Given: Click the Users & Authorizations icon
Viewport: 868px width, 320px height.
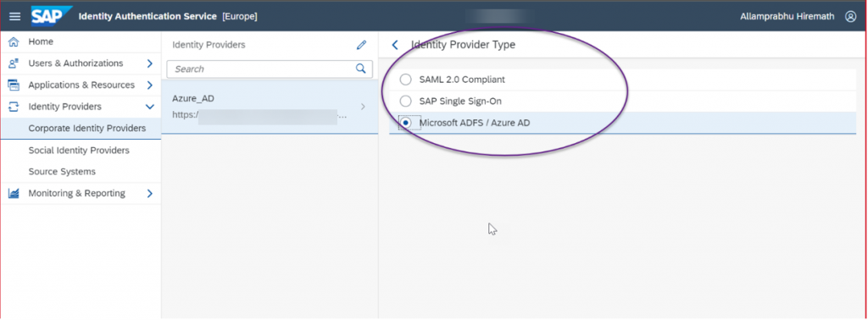Looking at the screenshot, I should click(14, 63).
